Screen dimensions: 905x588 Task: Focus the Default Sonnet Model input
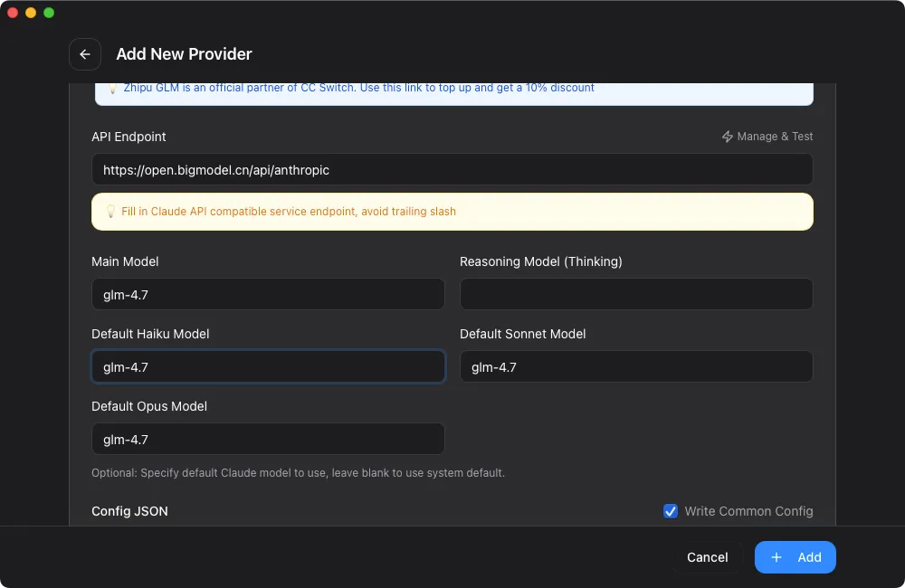pyautogui.click(x=636, y=366)
